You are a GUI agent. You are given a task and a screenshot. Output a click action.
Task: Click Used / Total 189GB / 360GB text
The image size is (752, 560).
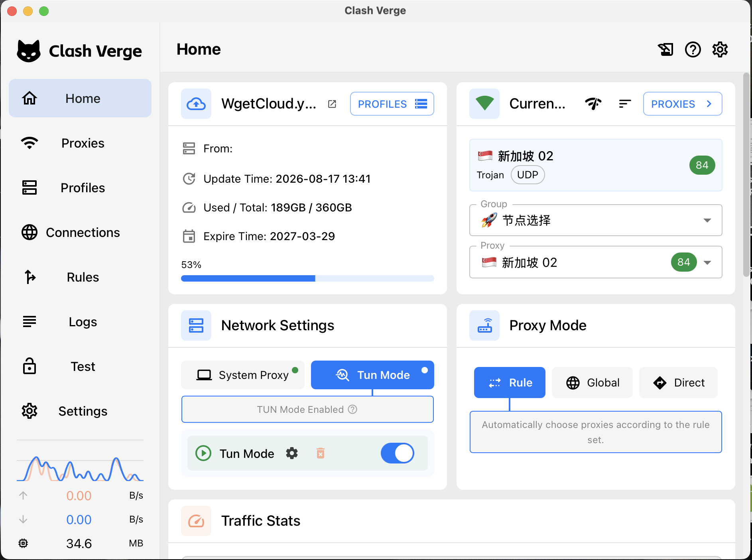tap(278, 207)
